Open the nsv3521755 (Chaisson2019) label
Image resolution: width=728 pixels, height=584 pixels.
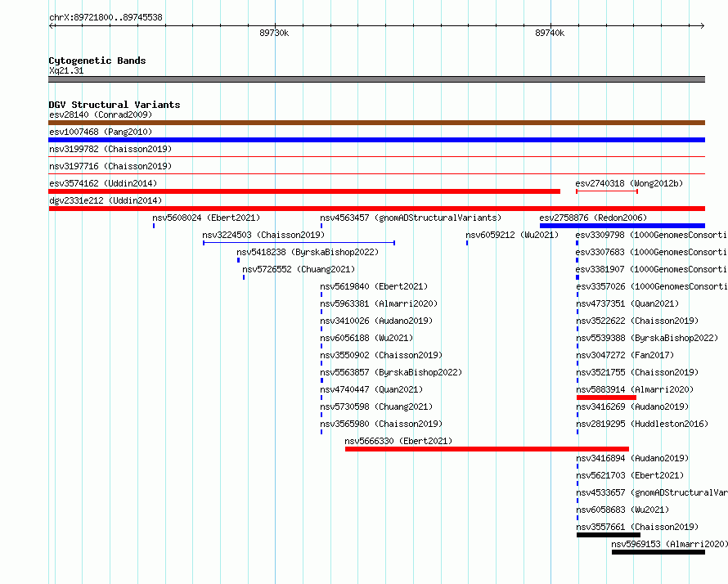click(637, 372)
